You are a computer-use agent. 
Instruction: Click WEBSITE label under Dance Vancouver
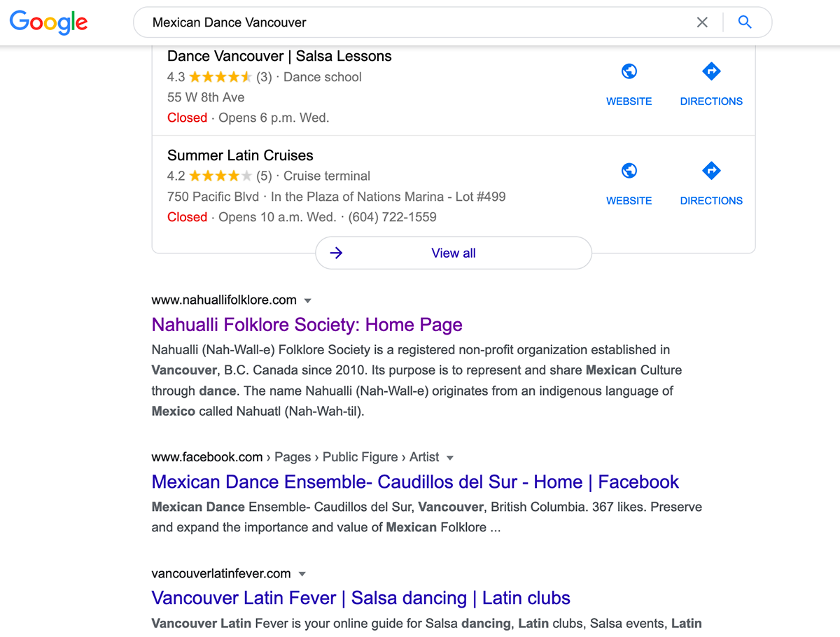tap(629, 101)
